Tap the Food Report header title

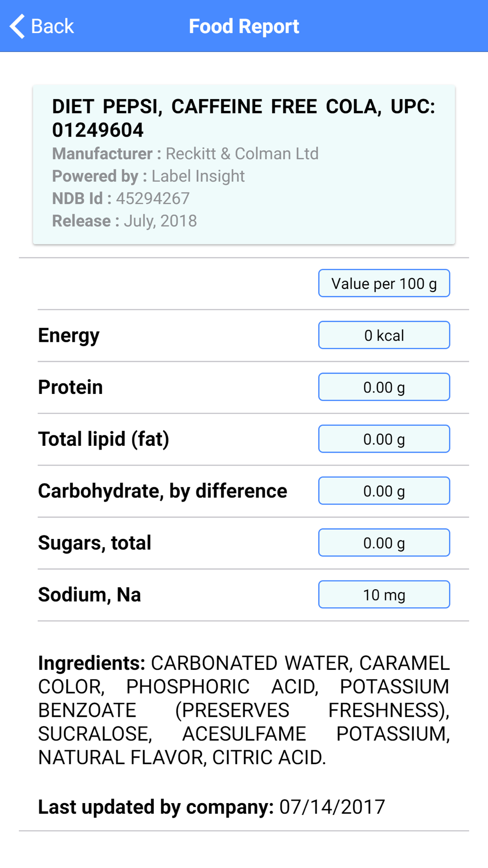point(244,26)
